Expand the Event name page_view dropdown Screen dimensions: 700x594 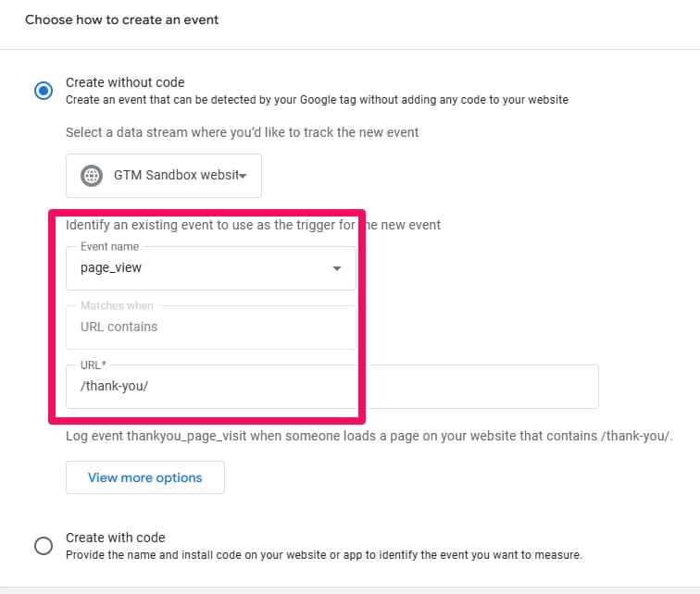tap(211, 268)
